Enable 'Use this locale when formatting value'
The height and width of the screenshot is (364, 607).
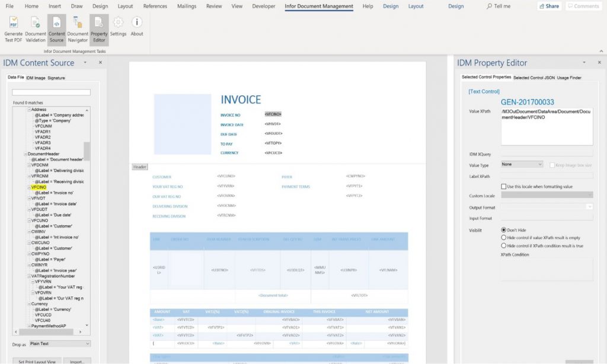(x=504, y=187)
